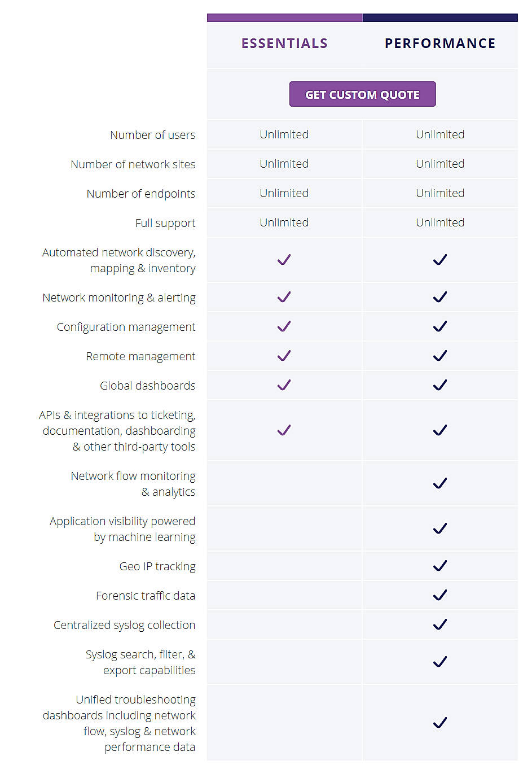The image size is (532, 769).
Task: Click the GET CUSTOM QUOTE button
Action: pyautogui.click(x=362, y=94)
